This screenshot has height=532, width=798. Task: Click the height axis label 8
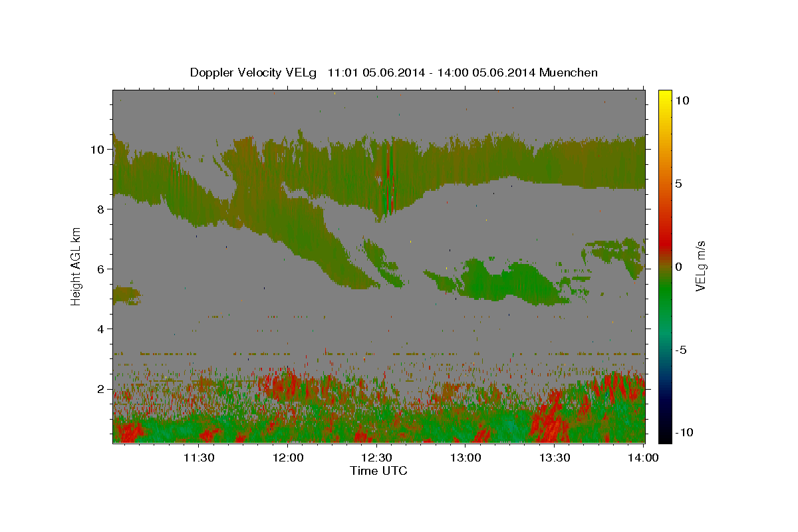pyautogui.click(x=101, y=209)
